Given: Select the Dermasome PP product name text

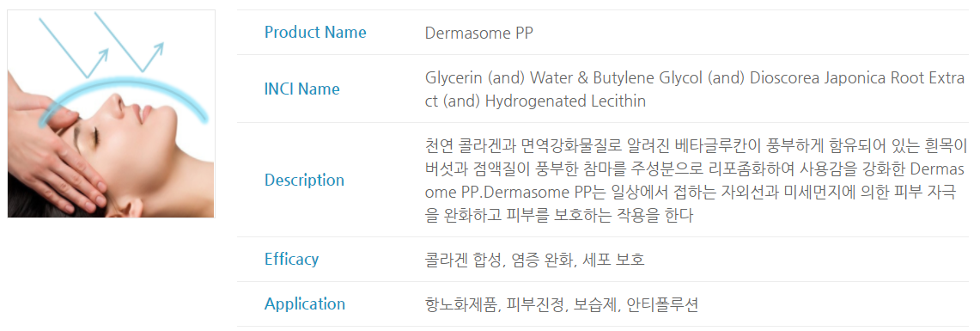Looking at the screenshot, I should [478, 33].
